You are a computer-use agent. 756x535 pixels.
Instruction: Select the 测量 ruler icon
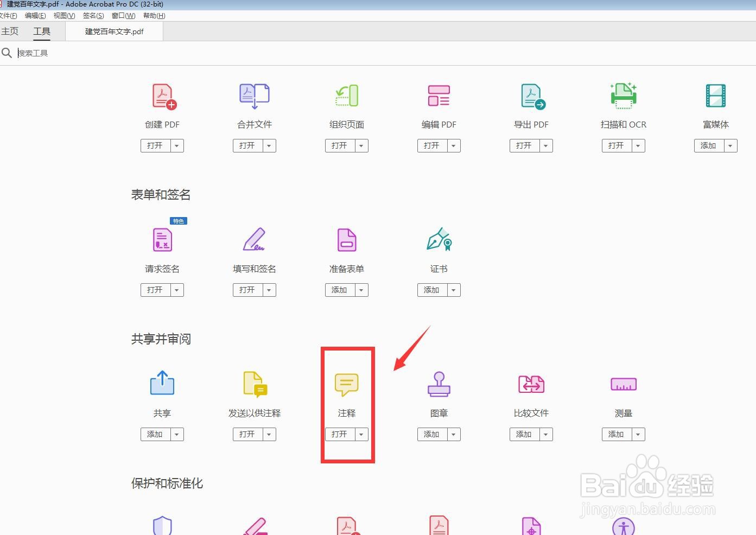(624, 384)
